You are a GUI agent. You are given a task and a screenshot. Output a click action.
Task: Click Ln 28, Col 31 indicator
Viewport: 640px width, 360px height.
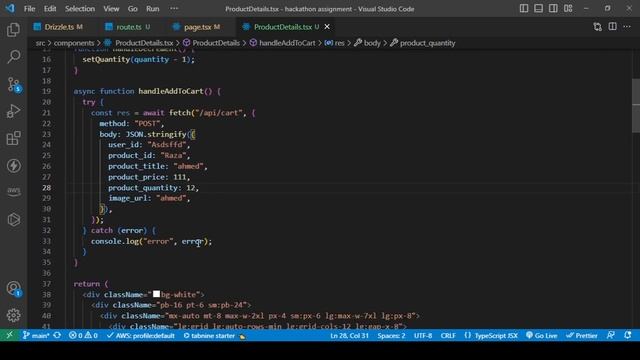(349, 336)
